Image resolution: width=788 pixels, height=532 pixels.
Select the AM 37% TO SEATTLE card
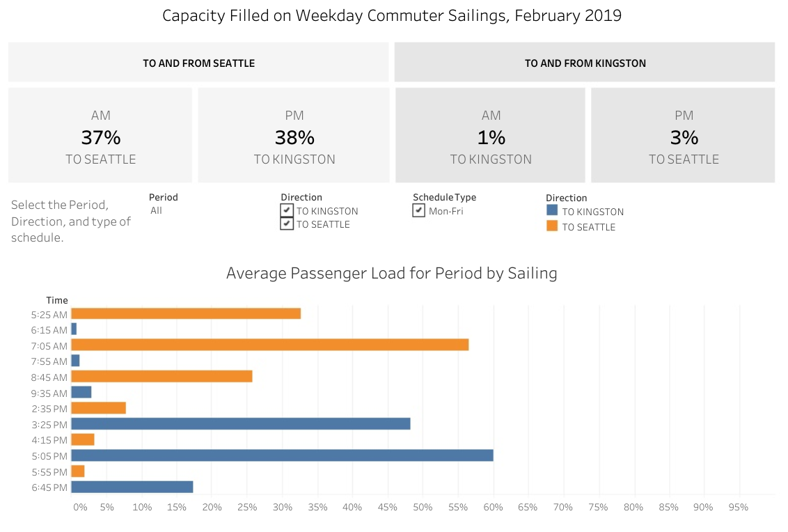[100, 134]
